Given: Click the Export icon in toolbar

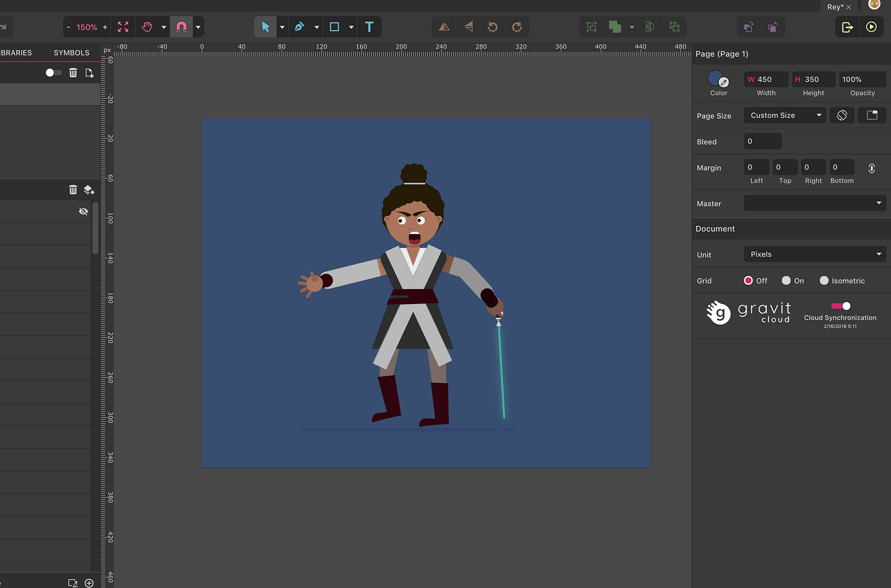Looking at the screenshot, I should pos(847,27).
